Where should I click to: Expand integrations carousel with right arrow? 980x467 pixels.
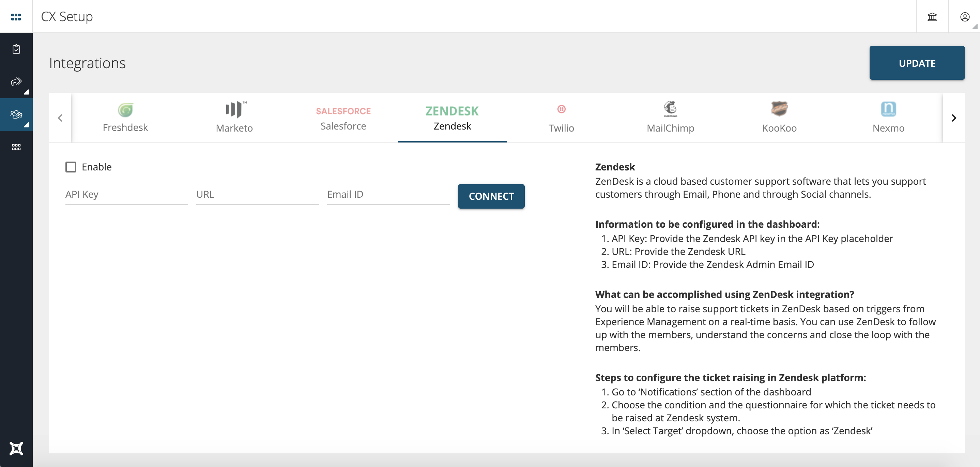pos(954,118)
